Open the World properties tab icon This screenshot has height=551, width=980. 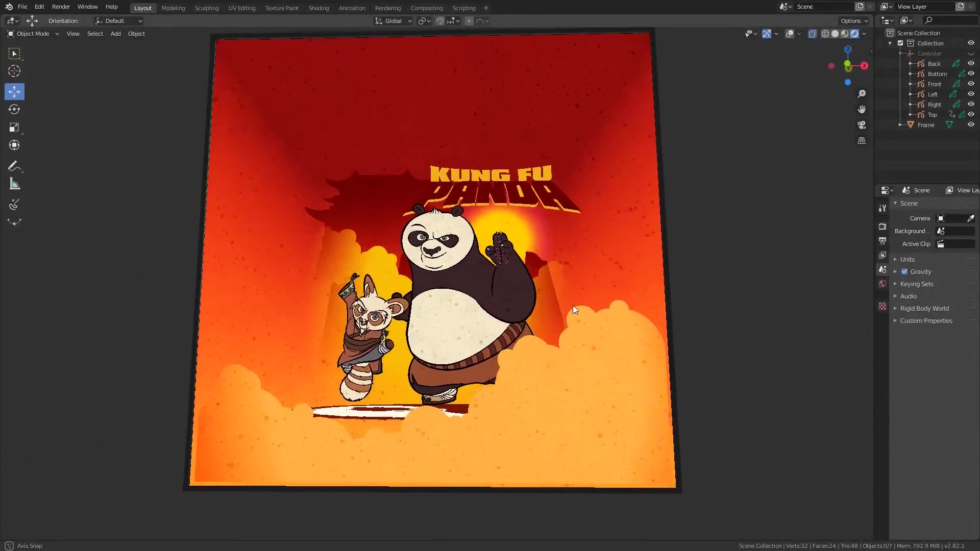(883, 284)
